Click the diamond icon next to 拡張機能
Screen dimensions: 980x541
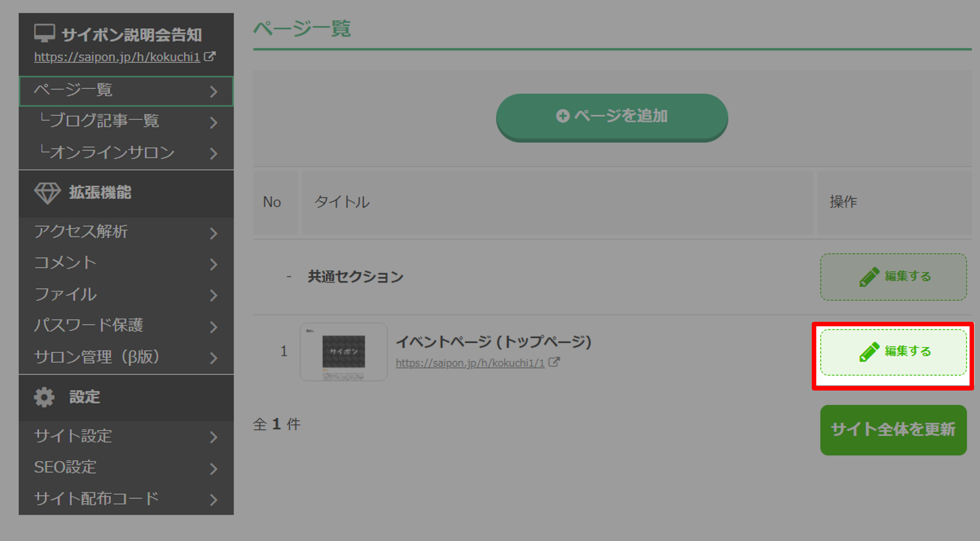coord(47,192)
